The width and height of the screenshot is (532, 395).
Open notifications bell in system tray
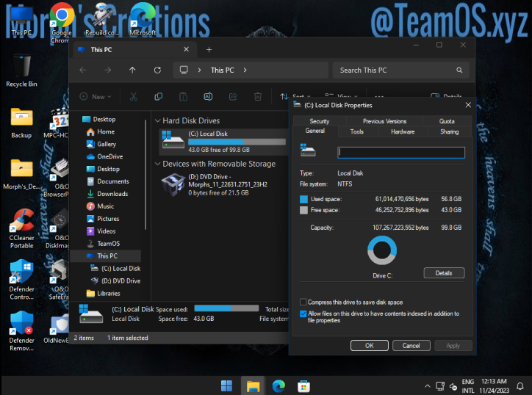click(x=520, y=386)
